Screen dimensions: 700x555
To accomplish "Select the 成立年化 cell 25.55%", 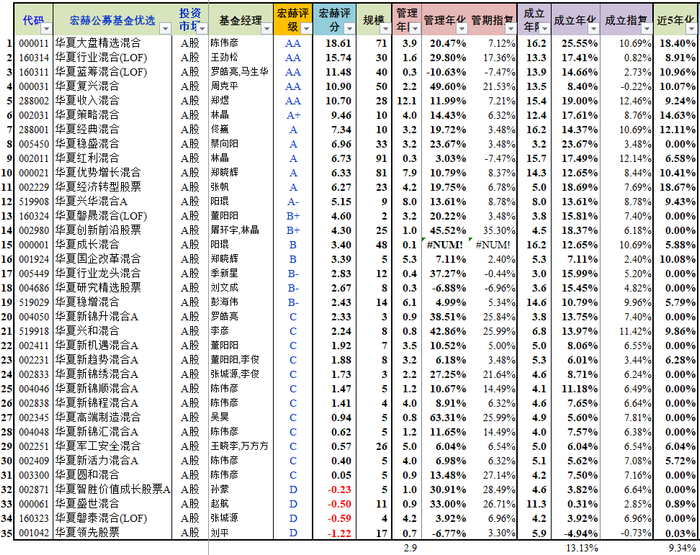I will 576,43.
